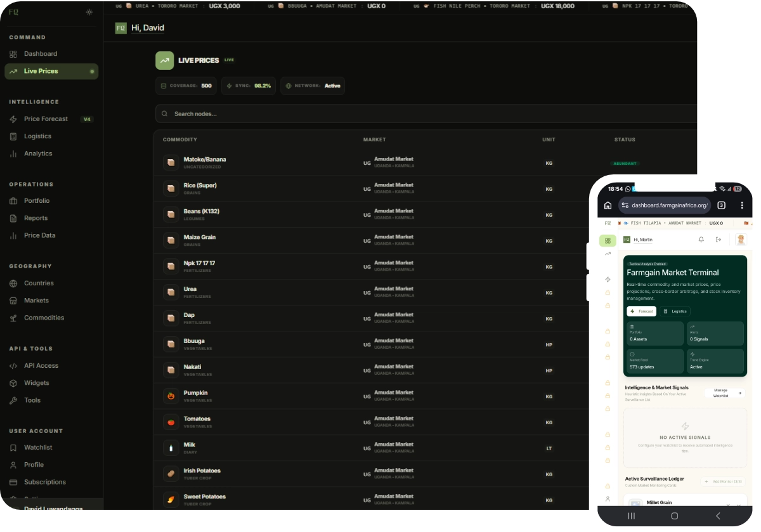
Task: Click the Markets storefront icon
Action: pyautogui.click(x=13, y=301)
